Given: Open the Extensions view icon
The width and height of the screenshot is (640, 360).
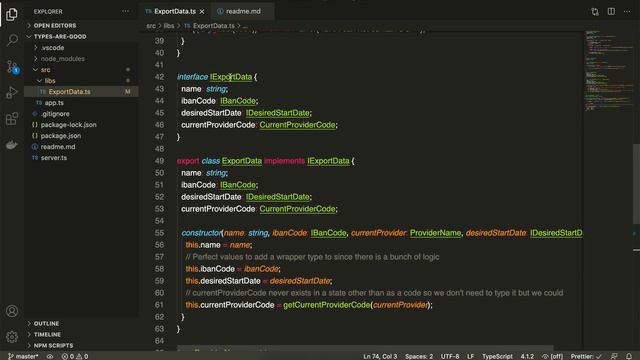Looking at the screenshot, I should [12, 119].
